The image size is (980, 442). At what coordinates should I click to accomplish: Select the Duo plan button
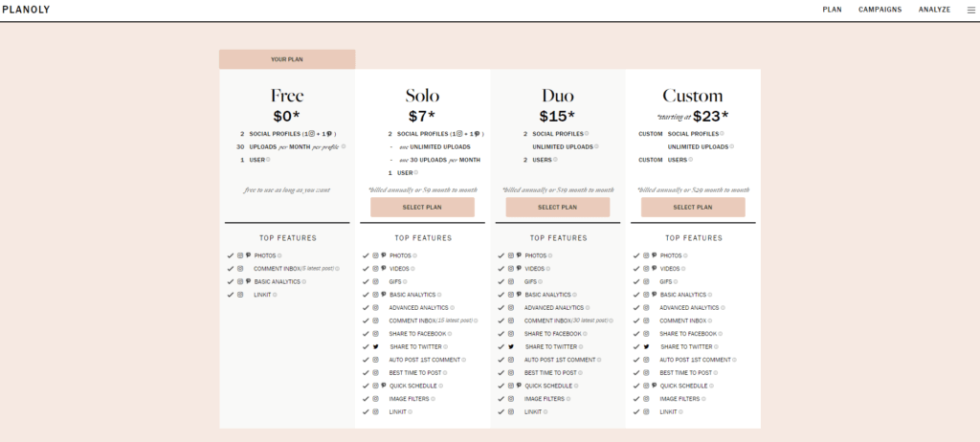click(558, 207)
